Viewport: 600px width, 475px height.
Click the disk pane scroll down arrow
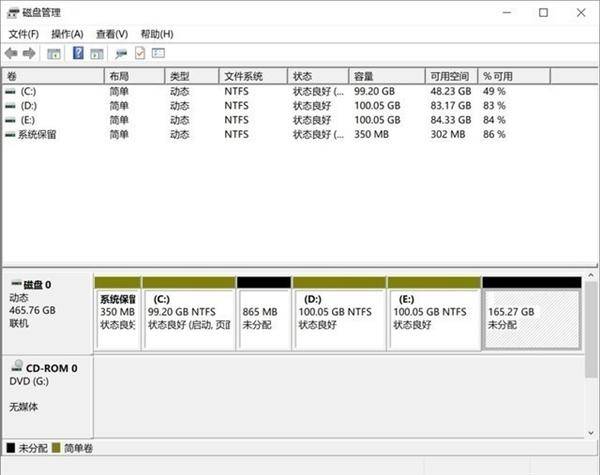[591, 433]
